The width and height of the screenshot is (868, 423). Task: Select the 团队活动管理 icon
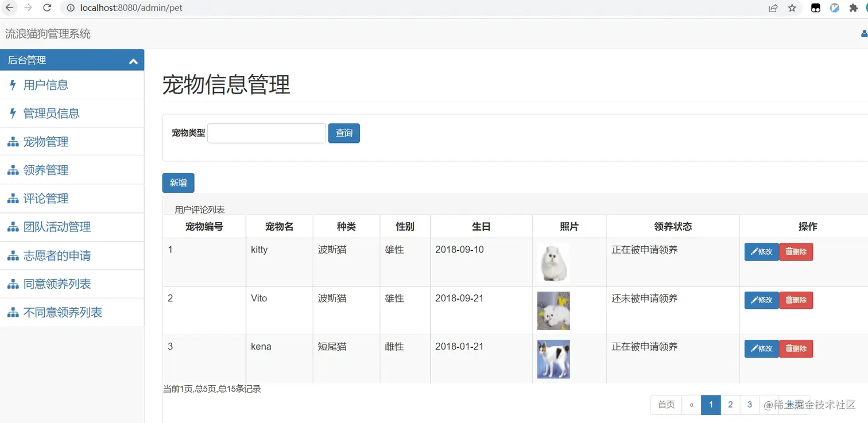pos(13,227)
